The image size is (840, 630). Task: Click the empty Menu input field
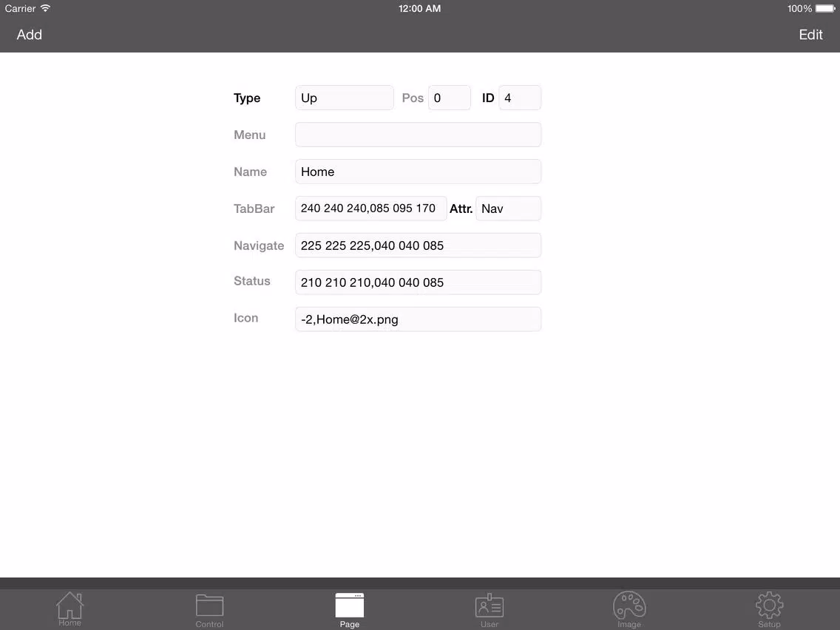(418, 135)
